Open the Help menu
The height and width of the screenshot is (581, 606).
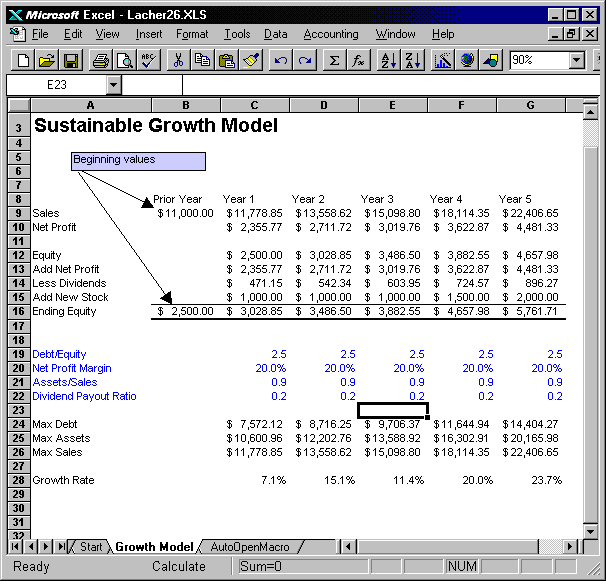click(443, 34)
